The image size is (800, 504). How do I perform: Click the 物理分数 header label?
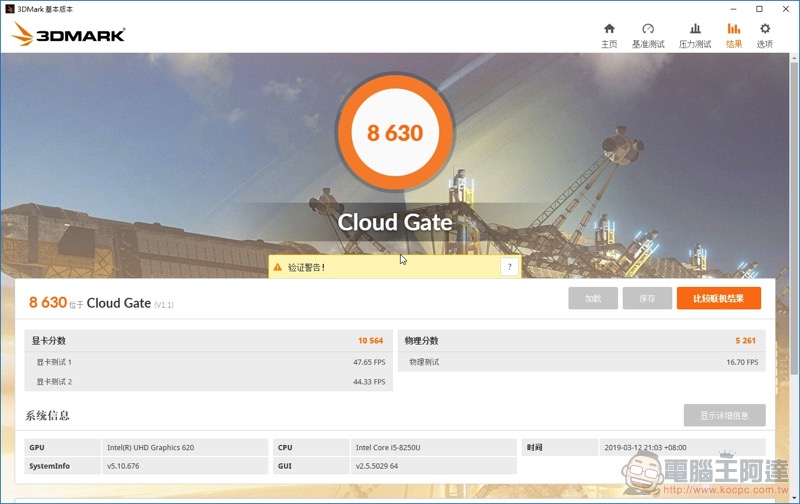(x=421, y=340)
